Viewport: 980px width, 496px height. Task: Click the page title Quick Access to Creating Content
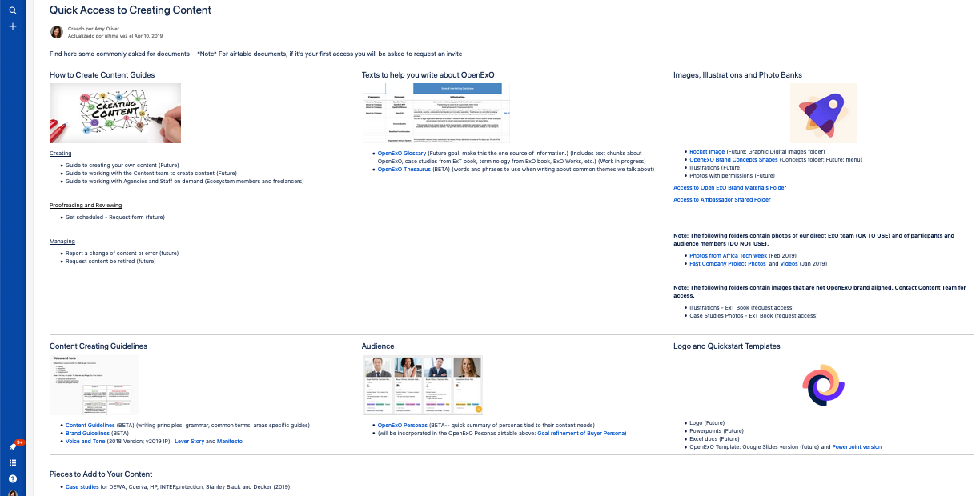(x=131, y=10)
